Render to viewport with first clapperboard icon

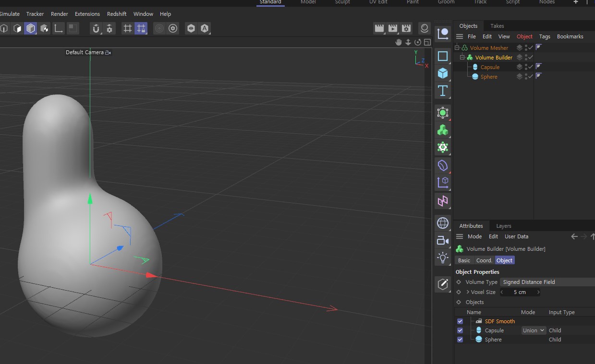(x=379, y=28)
